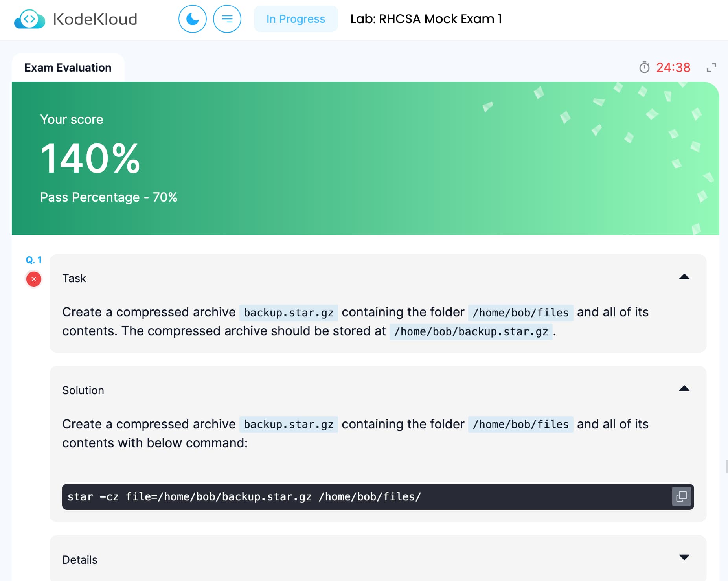Expand the panel with fullscreen icon
Image resolution: width=728 pixels, height=581 pixels.
point(711,68)
